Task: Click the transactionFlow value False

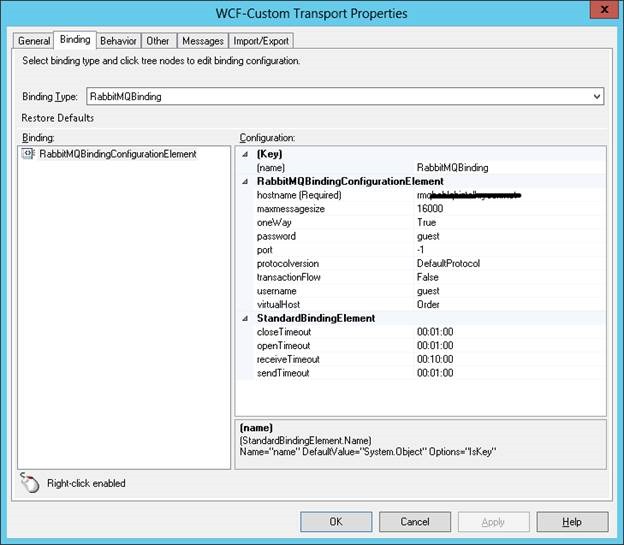Action: pos(427,277)
